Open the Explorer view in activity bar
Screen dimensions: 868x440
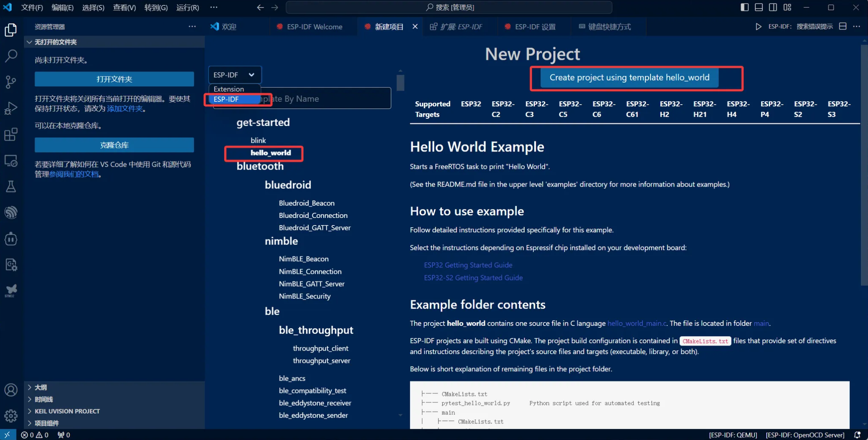tap(11, 30)
